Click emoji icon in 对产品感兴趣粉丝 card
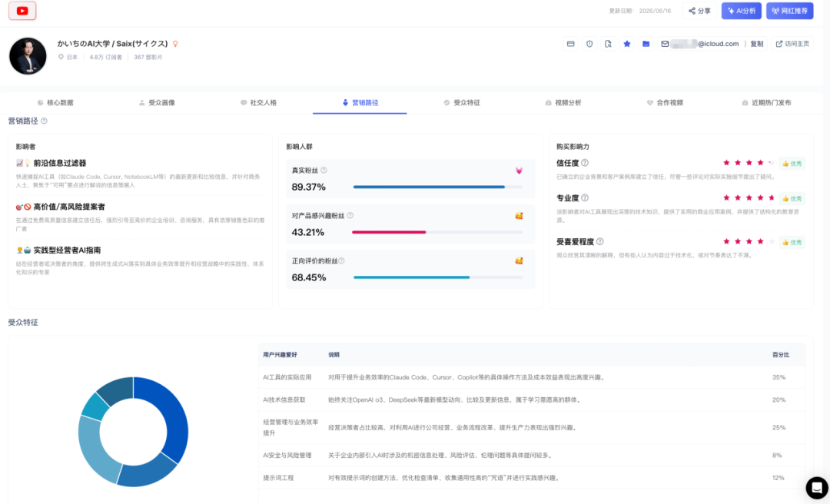 coord(519,215)
